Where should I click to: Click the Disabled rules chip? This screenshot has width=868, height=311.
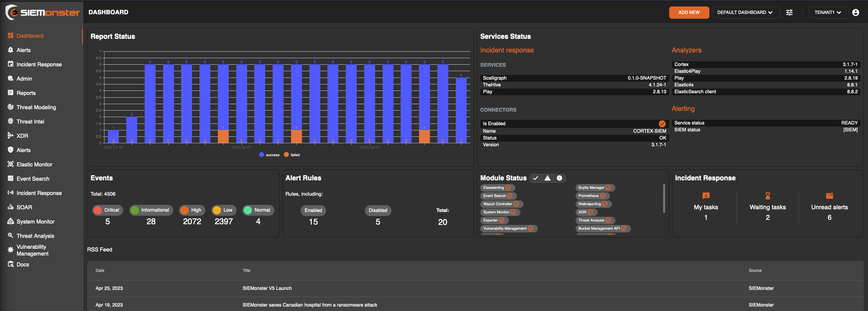pos(378,210)
